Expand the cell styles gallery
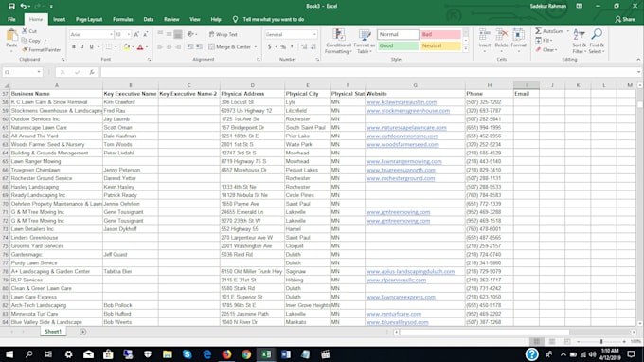The height and width of the screenshot is (362, 644). (466, 49)
